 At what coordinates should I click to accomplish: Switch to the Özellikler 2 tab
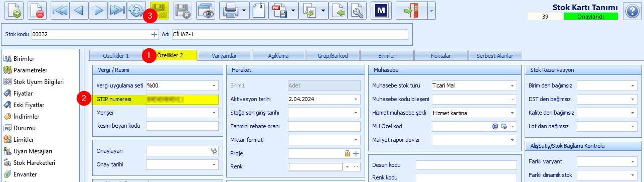point(170,55)
